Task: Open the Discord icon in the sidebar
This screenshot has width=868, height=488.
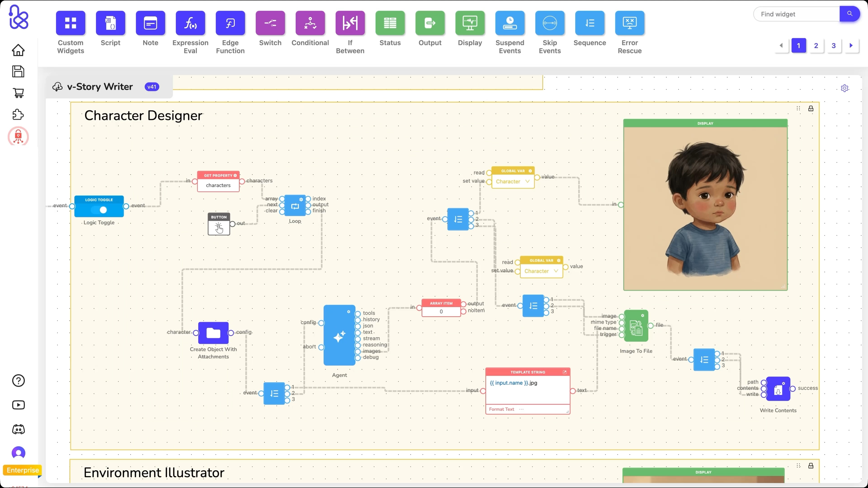Action: pos(19,429)
